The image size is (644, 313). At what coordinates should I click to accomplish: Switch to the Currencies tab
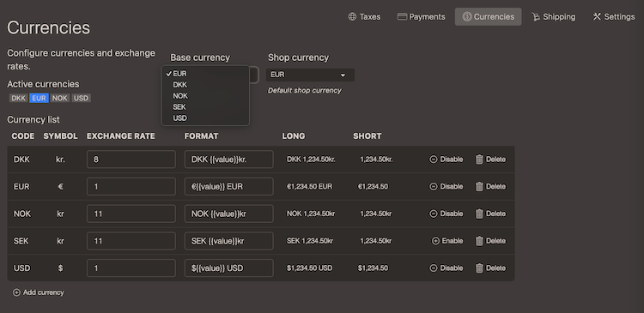(x=488, y=17)
